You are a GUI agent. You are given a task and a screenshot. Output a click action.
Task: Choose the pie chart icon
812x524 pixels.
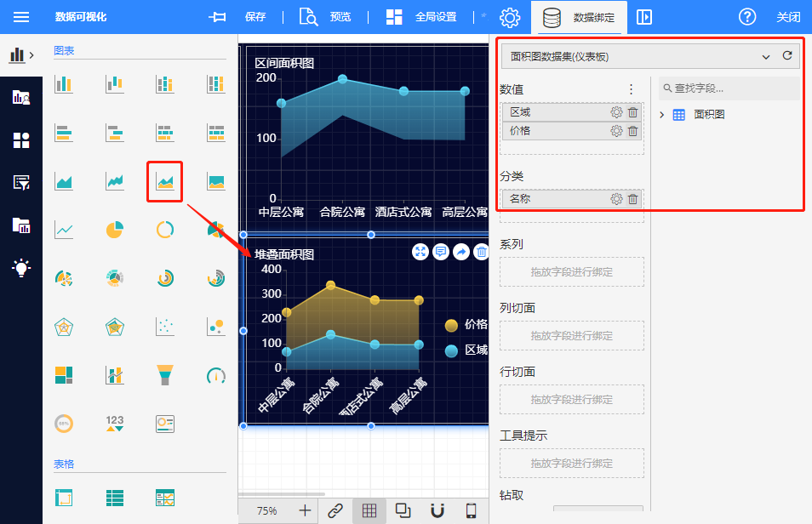click(x=114, y=230)
